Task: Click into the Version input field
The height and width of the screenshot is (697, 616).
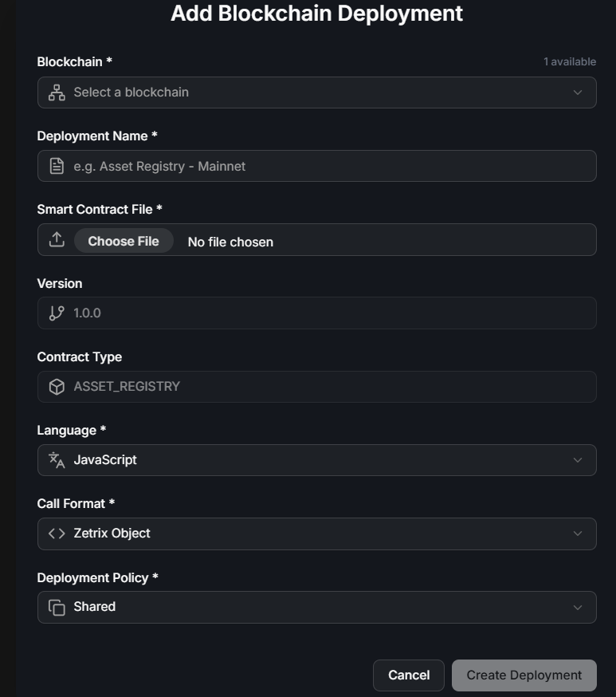Action: click(x=327, y=313)
